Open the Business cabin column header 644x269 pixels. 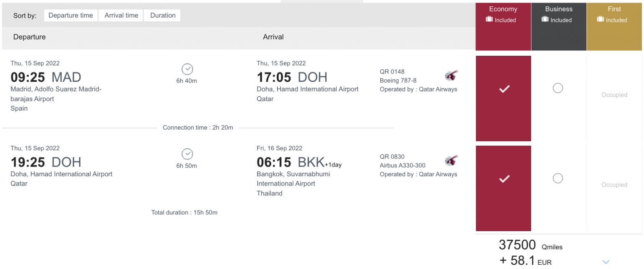click(559, 27)
